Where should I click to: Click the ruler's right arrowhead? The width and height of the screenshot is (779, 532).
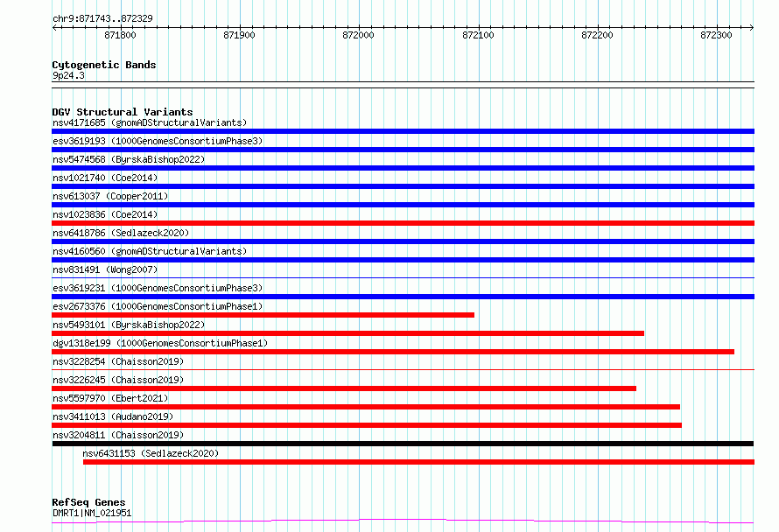point(752,27)
